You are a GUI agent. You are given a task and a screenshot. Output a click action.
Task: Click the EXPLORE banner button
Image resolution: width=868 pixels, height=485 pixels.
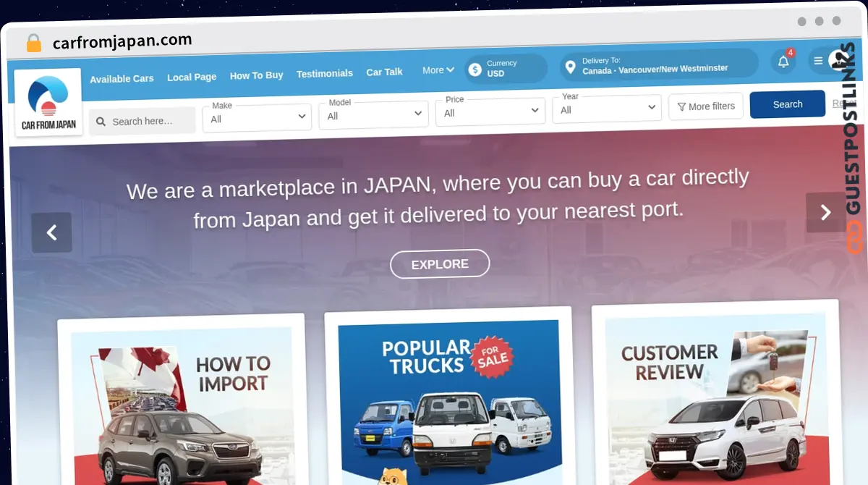click(440, 264)
